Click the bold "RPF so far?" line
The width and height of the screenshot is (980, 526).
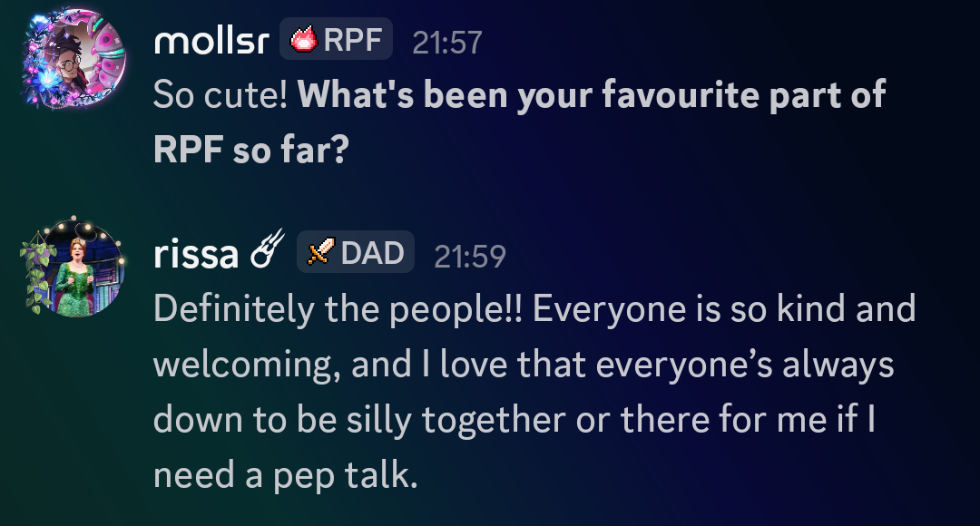pyautogui.click(x=250, y=150)
